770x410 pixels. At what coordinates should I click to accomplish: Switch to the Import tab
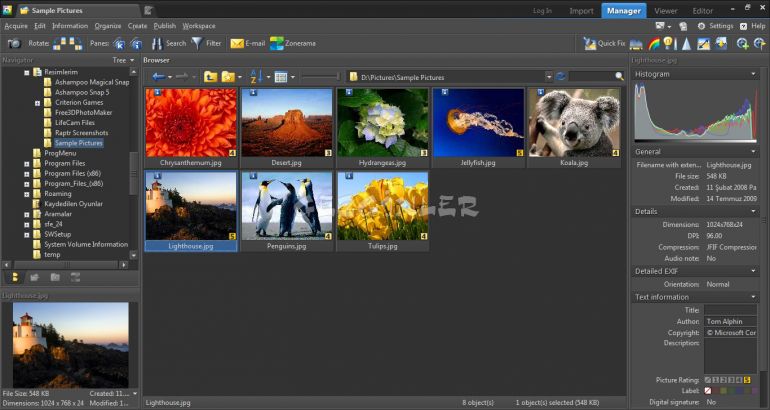pyautogui.click(x=581, y=11)
